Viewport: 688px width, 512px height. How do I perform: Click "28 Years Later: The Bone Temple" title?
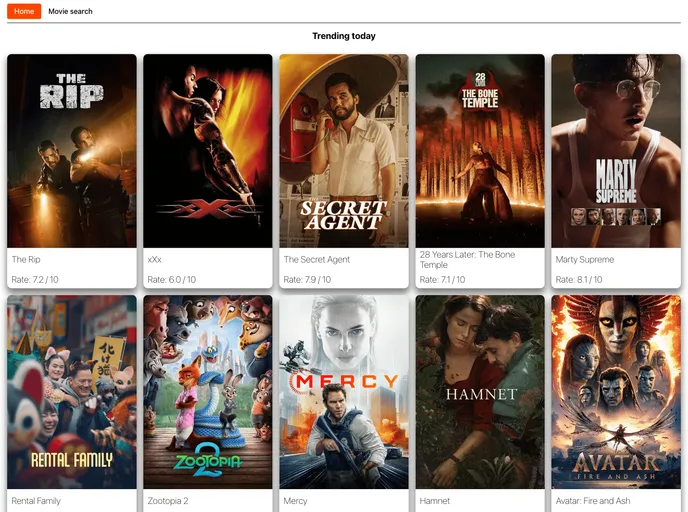[x=467, y=260]
